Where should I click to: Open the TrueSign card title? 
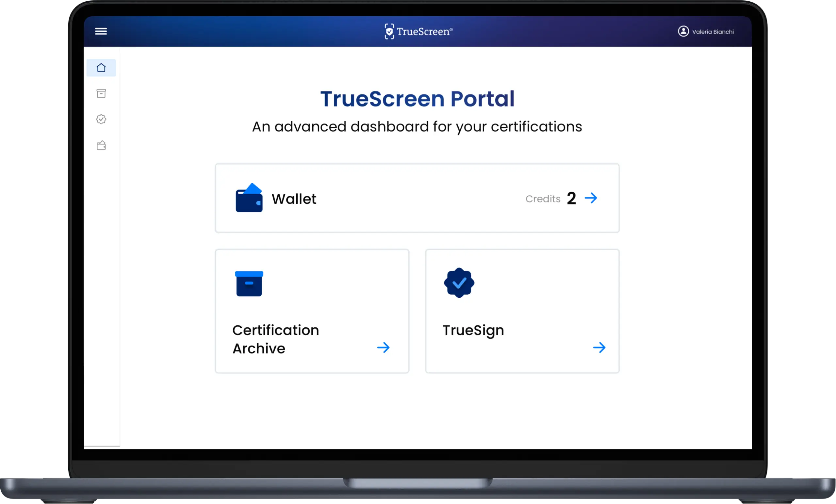click(x=473, y=330)
